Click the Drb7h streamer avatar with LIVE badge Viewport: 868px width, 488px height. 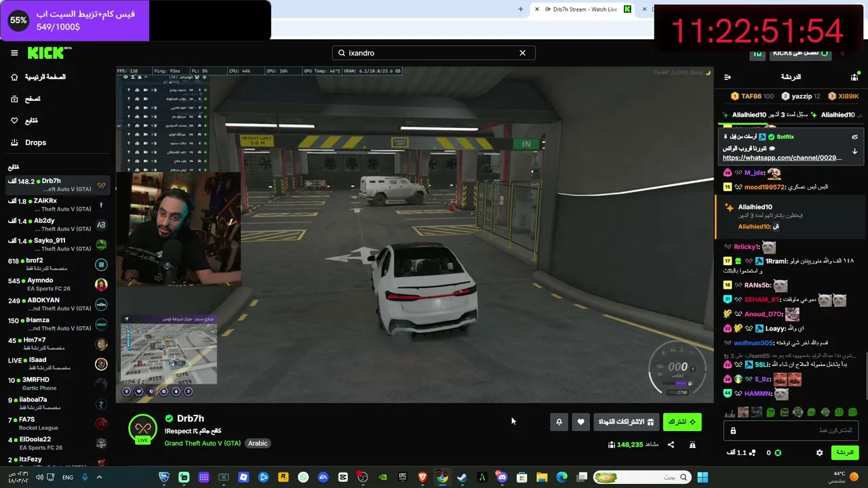pos(142,429)
